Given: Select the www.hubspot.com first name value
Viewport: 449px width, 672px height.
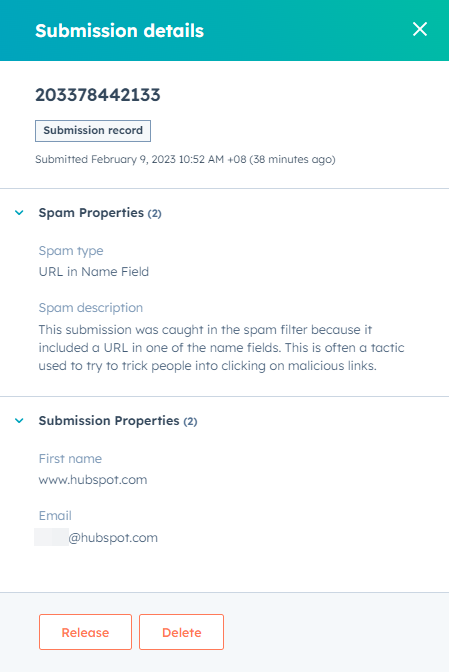Looking at the screenshot, I should [93, 480].
